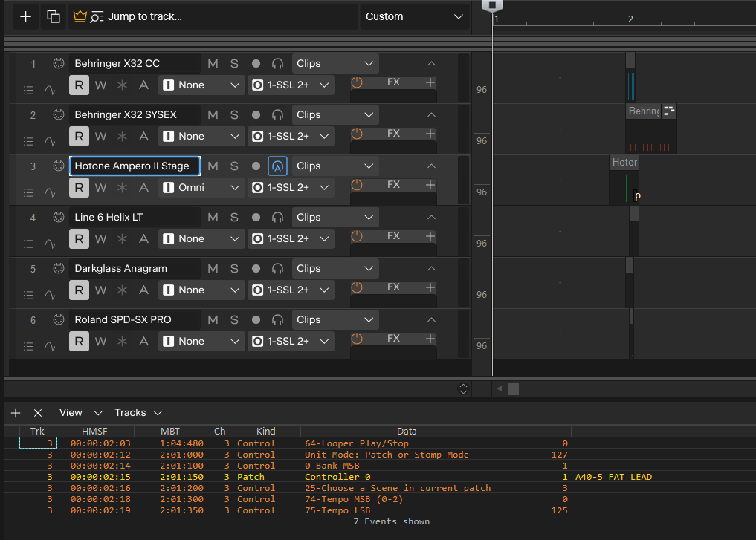Click the Now time marker on the timeline
Viewport: 756px width, 540px height.
point(491,6)
